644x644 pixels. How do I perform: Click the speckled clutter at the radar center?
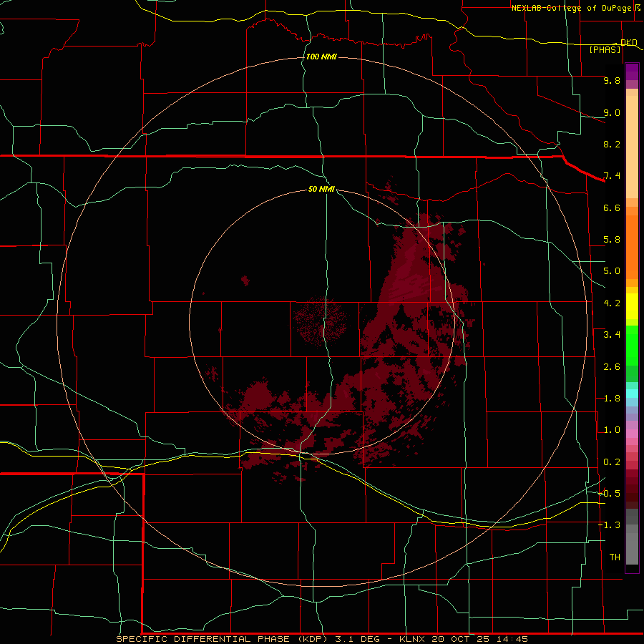click(x=320, y=323)
